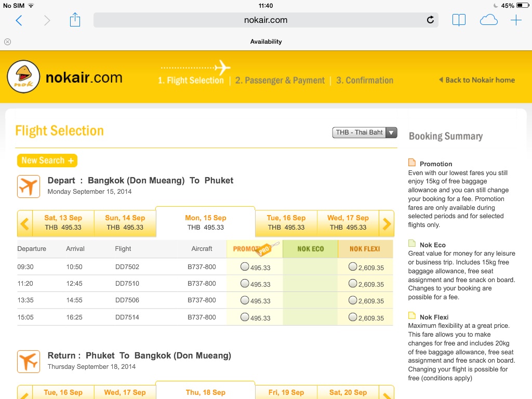
Task: Select promo fare 495.33 for flight DD7506
Action: pyautogui.click(x=245, y=300)
